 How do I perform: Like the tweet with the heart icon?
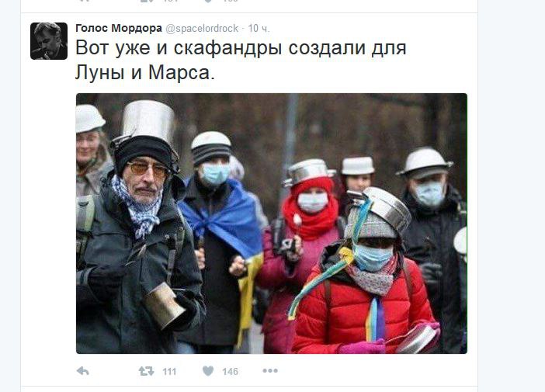point(208,371)
